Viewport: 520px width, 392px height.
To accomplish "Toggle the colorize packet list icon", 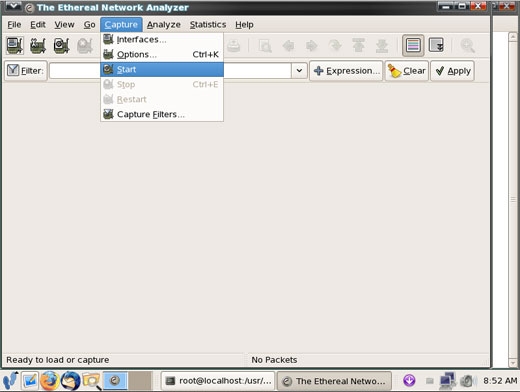I will [x=413, y=45].
